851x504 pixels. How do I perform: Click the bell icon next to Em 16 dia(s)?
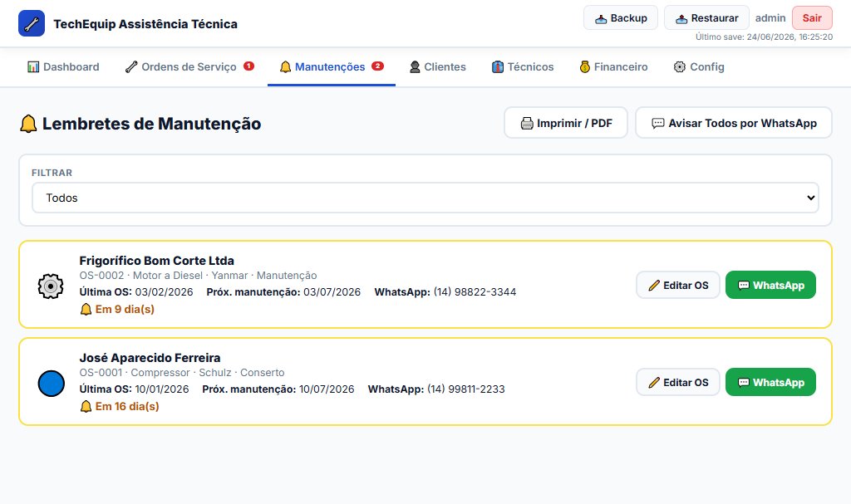click(86, 406)
